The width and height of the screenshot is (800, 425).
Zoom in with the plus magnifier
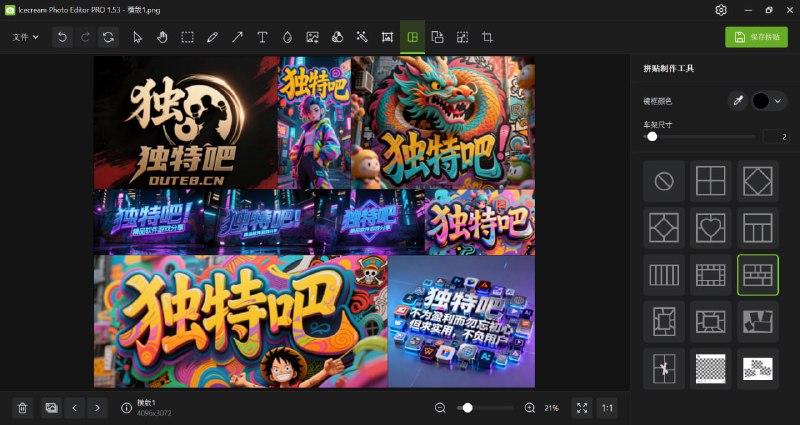(x=530, y=408)
